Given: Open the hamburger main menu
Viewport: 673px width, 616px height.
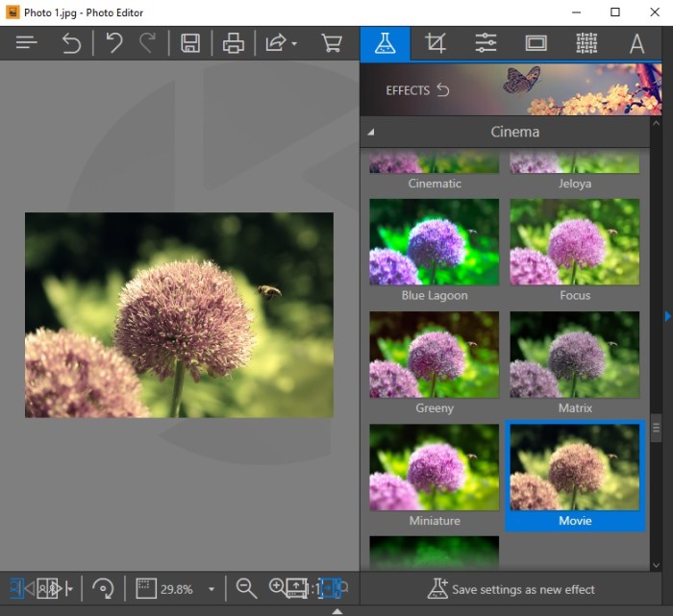Looking at the screenshot, I should click(x=27, y=43).
